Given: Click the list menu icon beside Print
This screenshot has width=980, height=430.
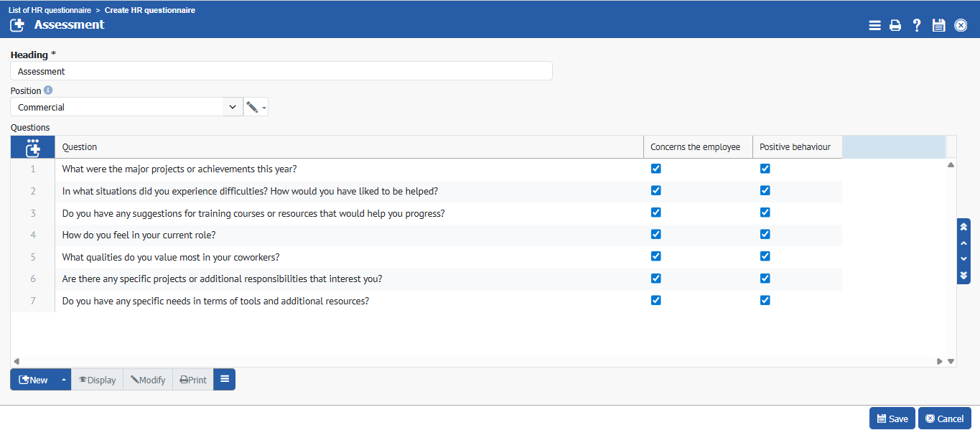Looking at the screenshot, I should (225, 379).
